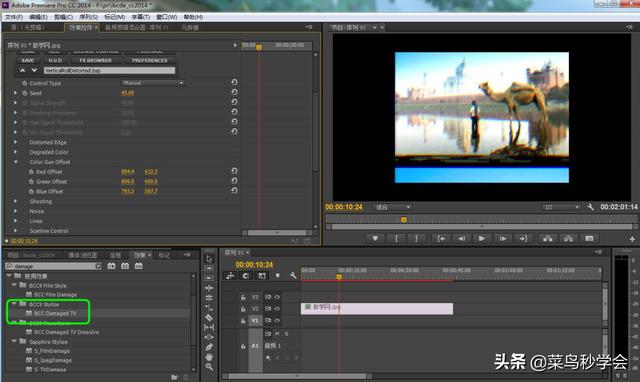The height and width of the screenshot is (382, 640).
Task: Select the Rate Stretch tool
Action: [209, 308]
